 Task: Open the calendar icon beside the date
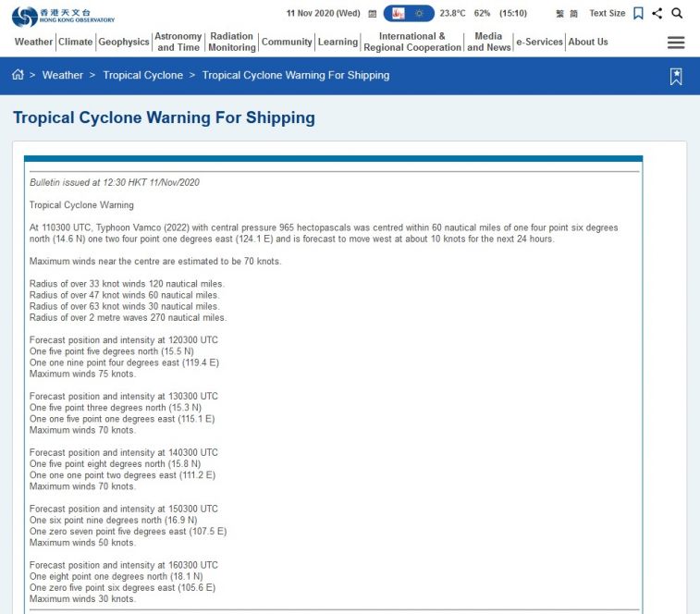[x=372, y=14]
